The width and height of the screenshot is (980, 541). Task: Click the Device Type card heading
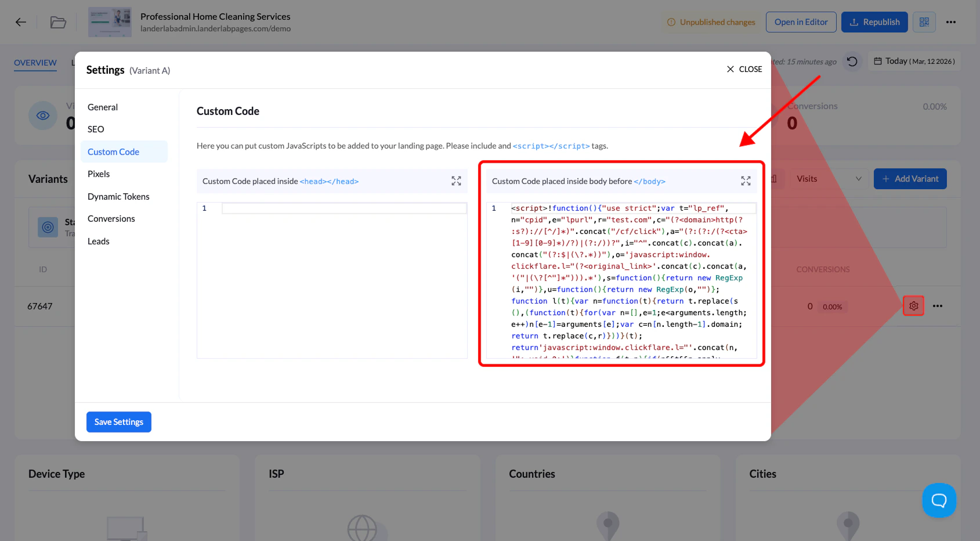pos(57,474)
